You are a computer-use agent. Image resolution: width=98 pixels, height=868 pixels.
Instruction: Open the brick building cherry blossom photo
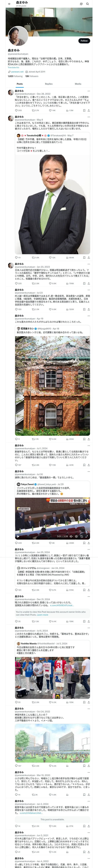pyautogui.click(x=52, y=386)
